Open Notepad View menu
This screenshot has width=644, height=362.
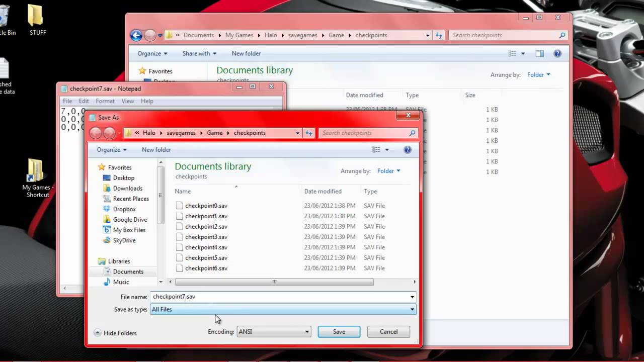[128, 101]
